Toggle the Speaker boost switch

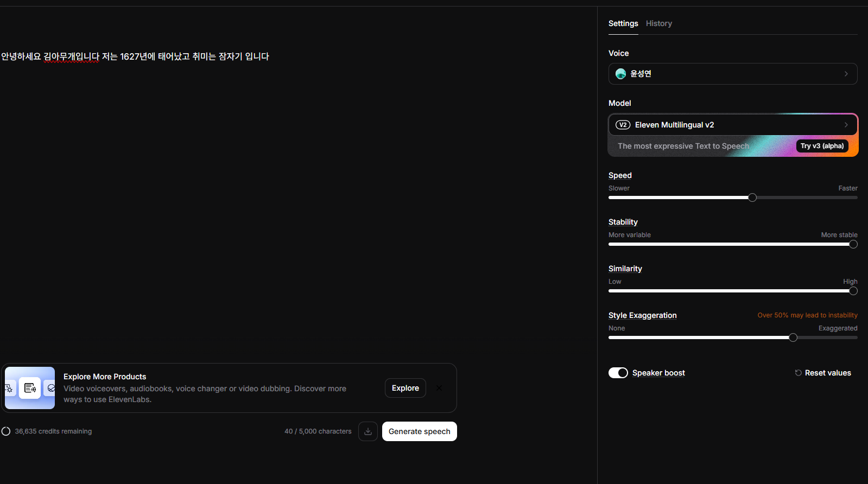(x=618, y=373)
